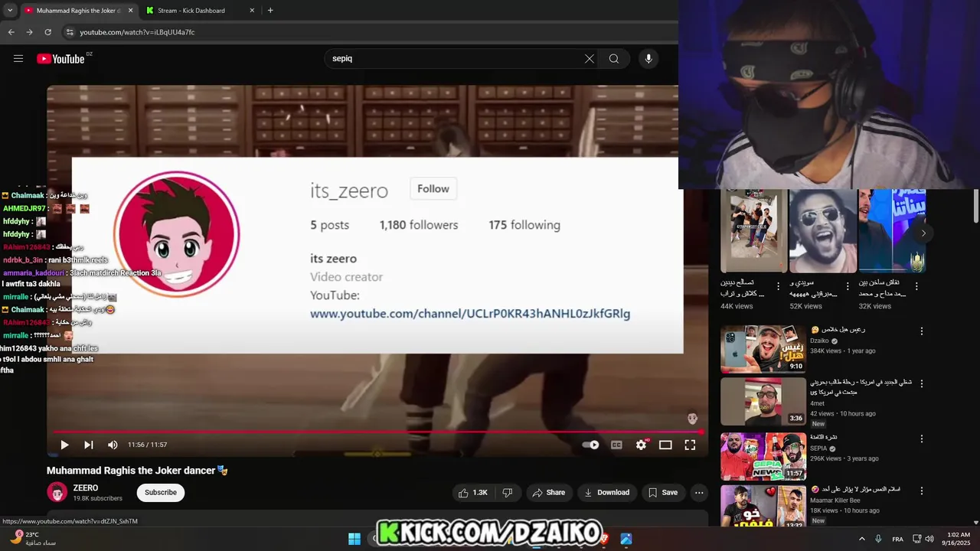Dislike the video with thumbs down

click(508, 493)
